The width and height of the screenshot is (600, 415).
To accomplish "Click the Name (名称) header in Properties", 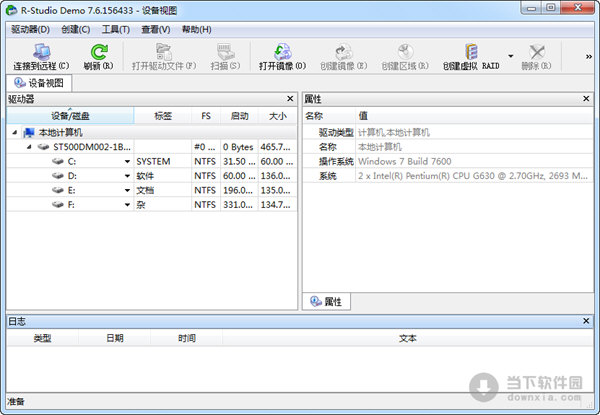I will pyautogui.click(x=329, y=116).
